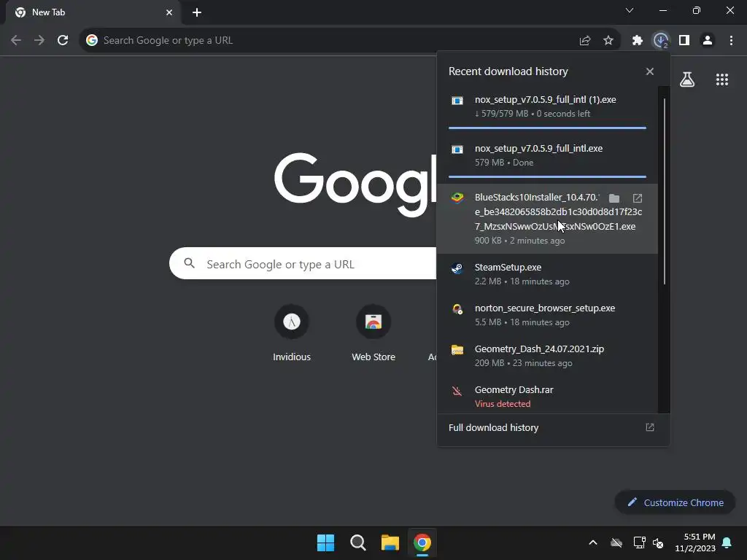Click the Geometry Dash zip folder icon

457,350
